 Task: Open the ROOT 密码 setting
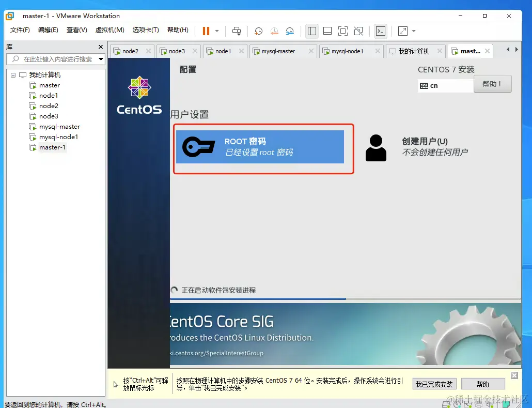point(260,147)
